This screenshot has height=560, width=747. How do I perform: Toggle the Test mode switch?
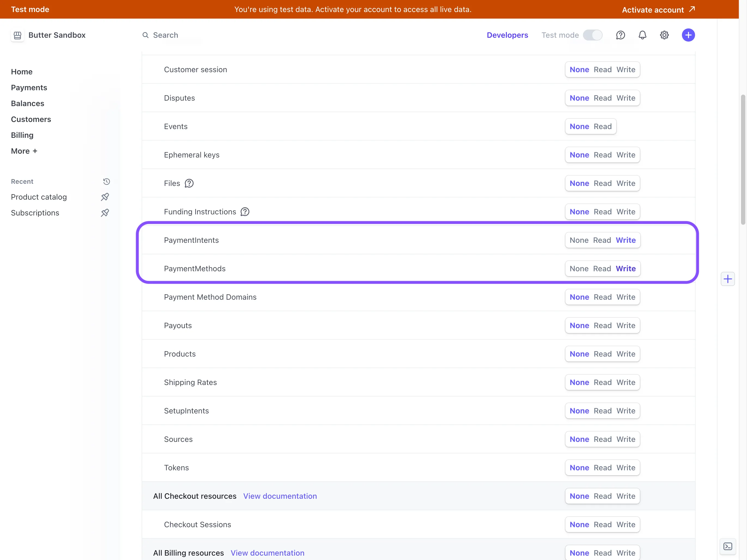(593, 35)
